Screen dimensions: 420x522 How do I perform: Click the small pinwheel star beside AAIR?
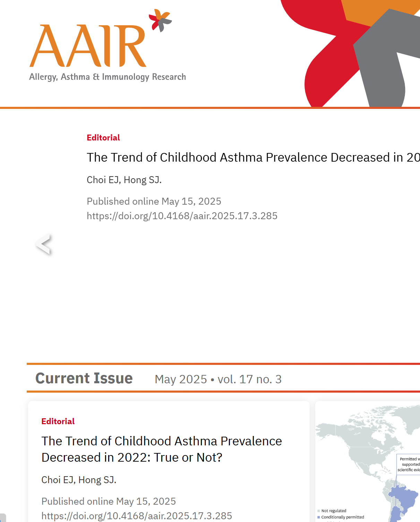pos(160,20)
